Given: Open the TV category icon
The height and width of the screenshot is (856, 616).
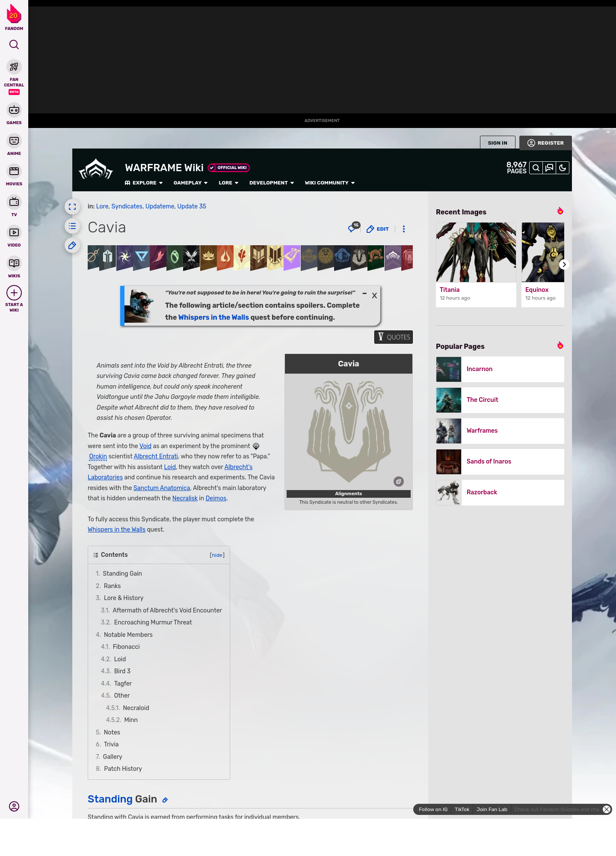Looking at the screenshot, I should pyautogui.click(x=14, y=202).
